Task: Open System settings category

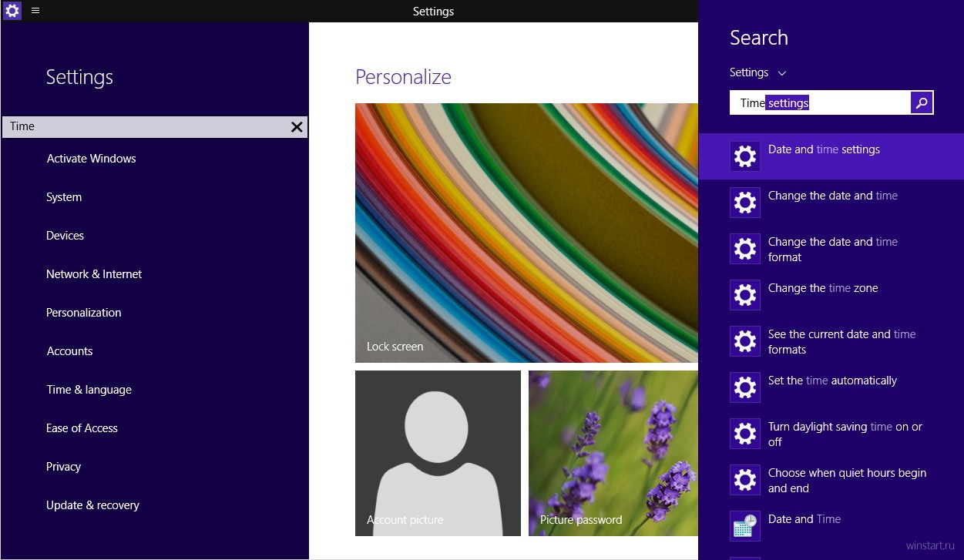Action: (64, 197)
